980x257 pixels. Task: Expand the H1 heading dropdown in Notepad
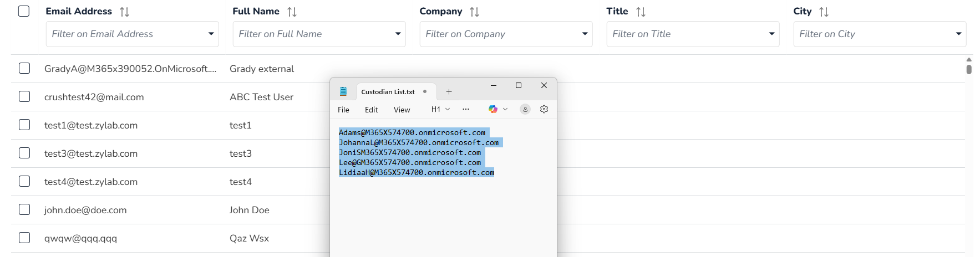pos(440,110)
